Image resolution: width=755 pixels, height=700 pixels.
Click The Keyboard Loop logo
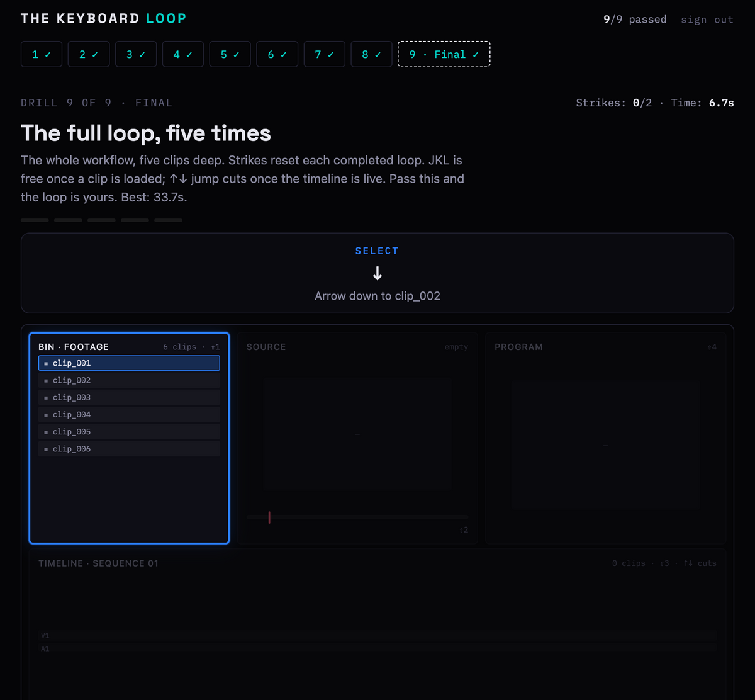point(104,18)
